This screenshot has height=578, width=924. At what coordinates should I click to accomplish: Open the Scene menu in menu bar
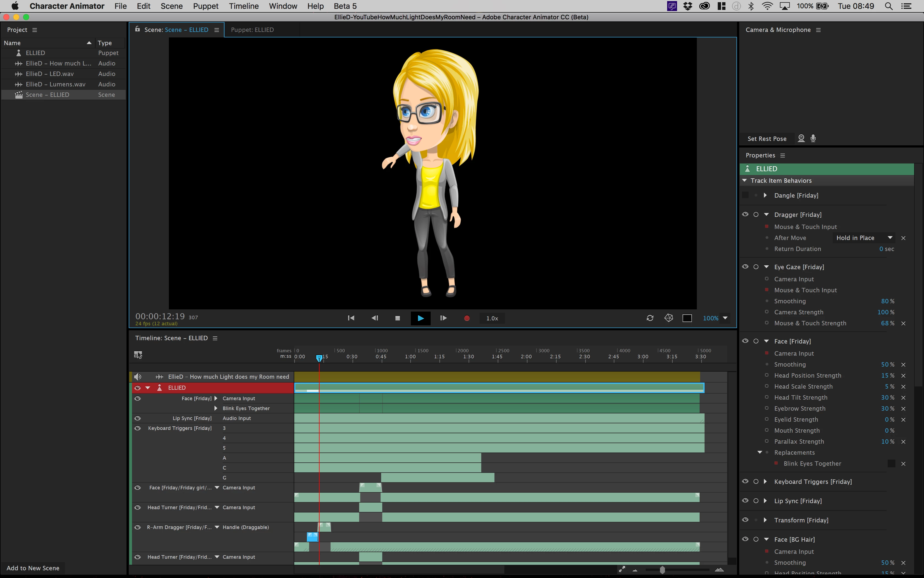click(171, 6)
